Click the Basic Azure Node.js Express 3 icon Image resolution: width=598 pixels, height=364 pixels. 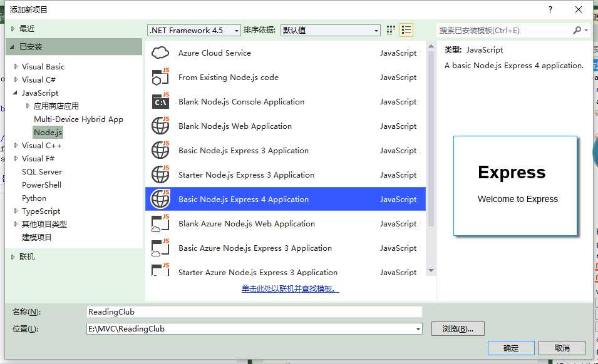click(x=160, y=248)
